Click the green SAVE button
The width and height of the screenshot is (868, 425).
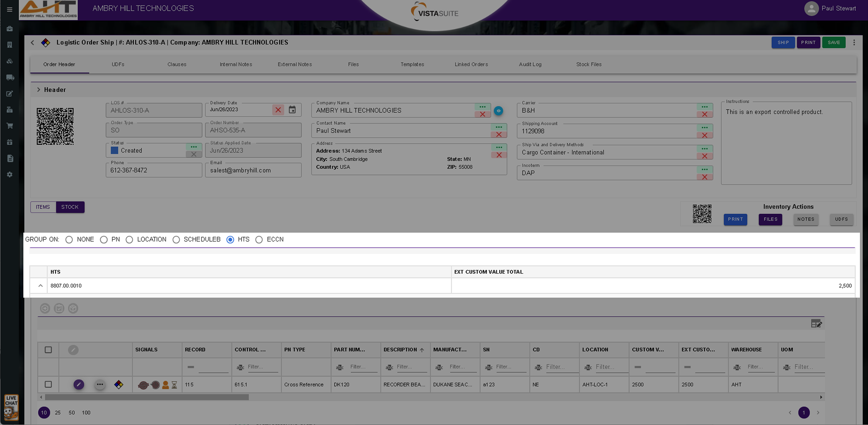[x=833, y=42]
